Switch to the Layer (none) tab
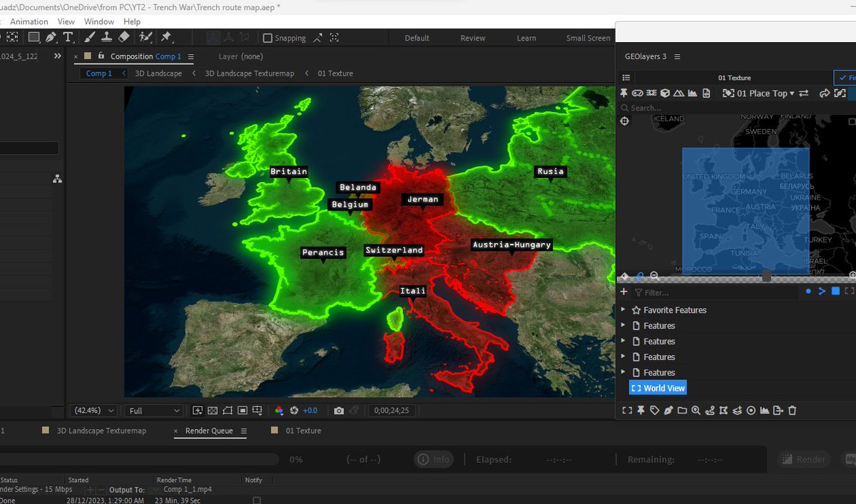This screenshot has height=504, width=856. coord(241,56)
